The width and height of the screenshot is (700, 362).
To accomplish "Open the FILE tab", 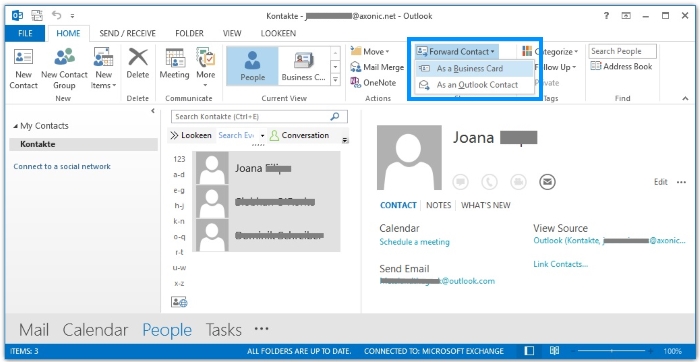I will coord(25,33).
